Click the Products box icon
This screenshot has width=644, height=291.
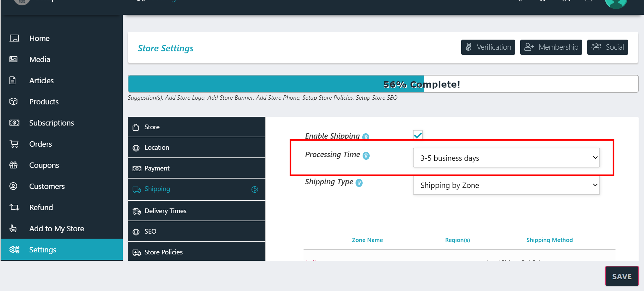[13, 102]
